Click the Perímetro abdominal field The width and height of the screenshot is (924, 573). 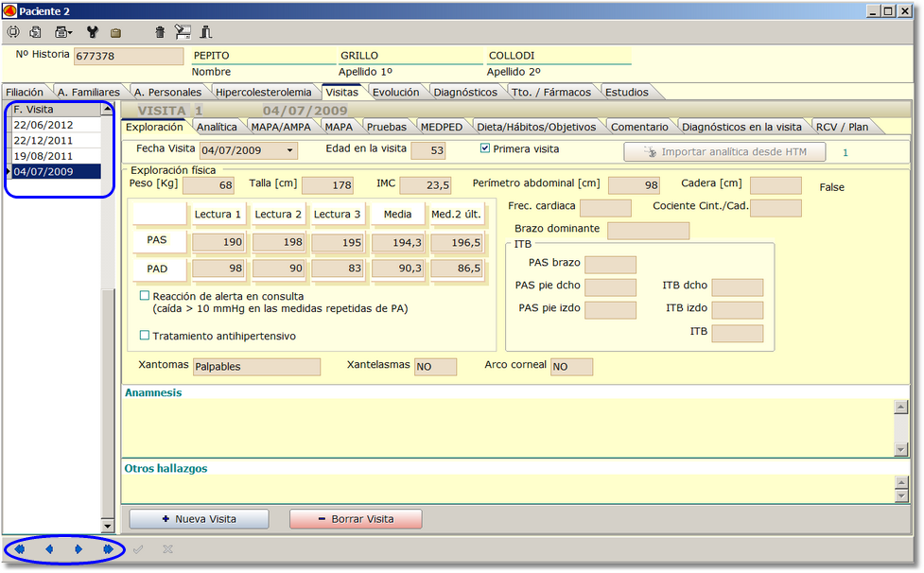[x=634, y=185]
